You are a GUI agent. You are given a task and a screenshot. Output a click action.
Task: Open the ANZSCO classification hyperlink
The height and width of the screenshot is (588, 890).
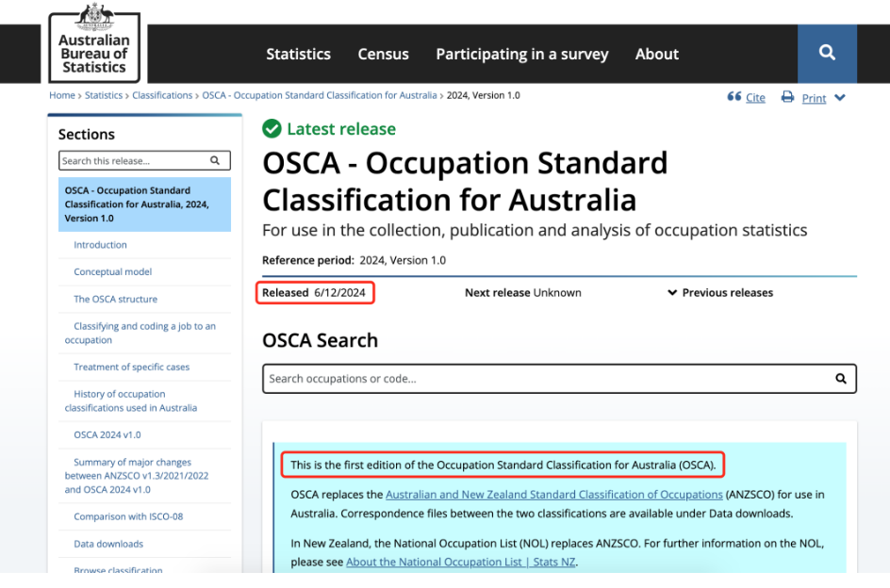pos(554,495)
